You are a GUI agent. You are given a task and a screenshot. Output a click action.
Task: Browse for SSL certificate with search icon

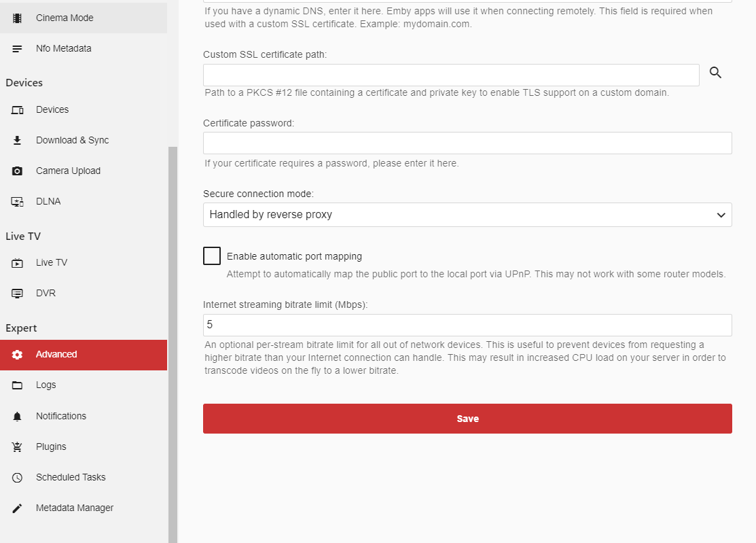pos(715,73)
